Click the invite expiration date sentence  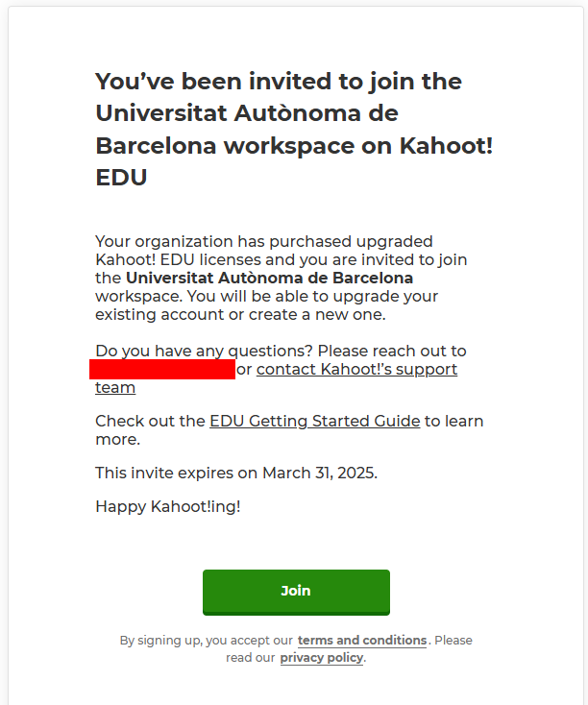pyautogui.click(x=236, y=473)
